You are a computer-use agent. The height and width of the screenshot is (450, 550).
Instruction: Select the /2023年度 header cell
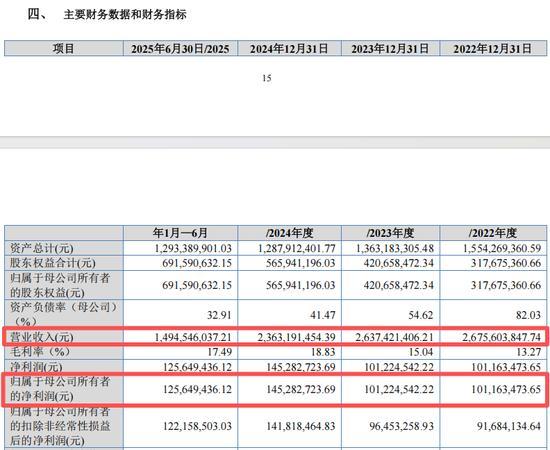click(390, 233)
